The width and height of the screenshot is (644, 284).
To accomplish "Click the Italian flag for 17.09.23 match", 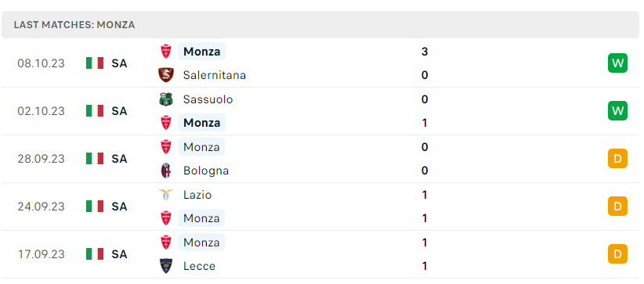I will click(95, 254).
